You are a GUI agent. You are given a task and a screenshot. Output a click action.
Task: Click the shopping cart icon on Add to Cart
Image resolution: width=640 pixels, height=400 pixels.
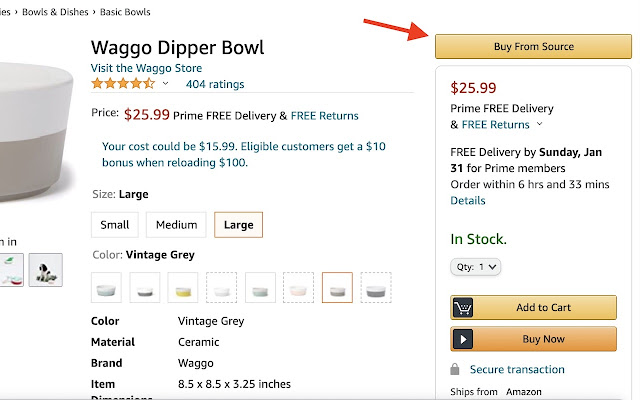[x=463, y=308]
